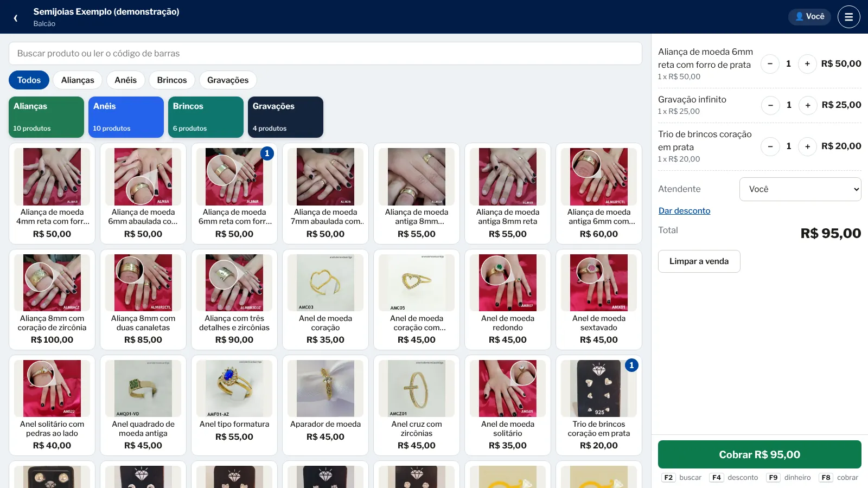Add Aparador de moeda product
This screenshot has height=488, width=868.
coord(325,405)
